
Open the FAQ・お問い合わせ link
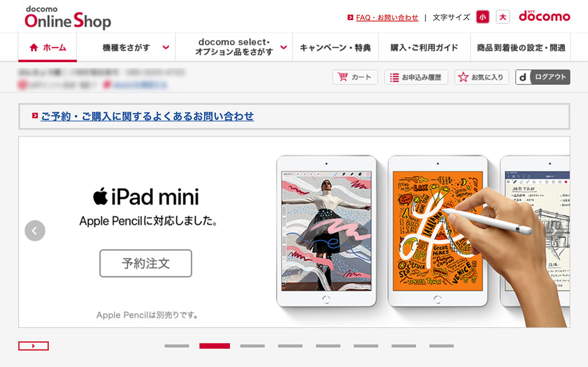click(387, 18)
